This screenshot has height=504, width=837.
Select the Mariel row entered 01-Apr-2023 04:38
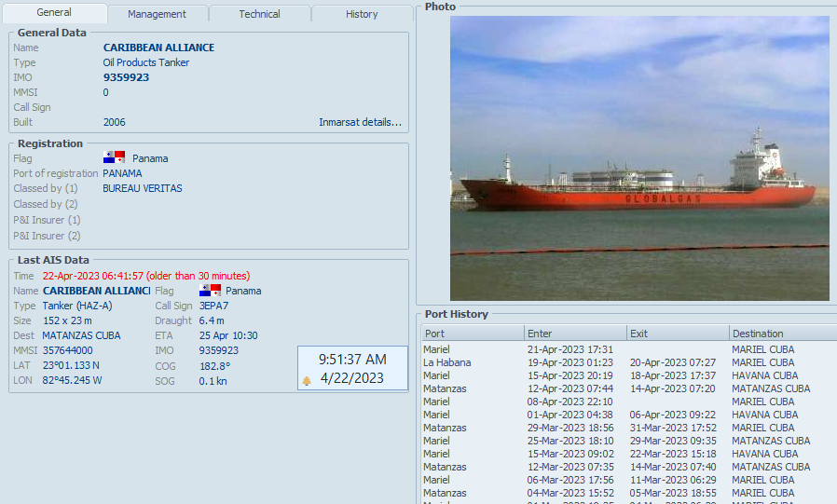point(629,415)
